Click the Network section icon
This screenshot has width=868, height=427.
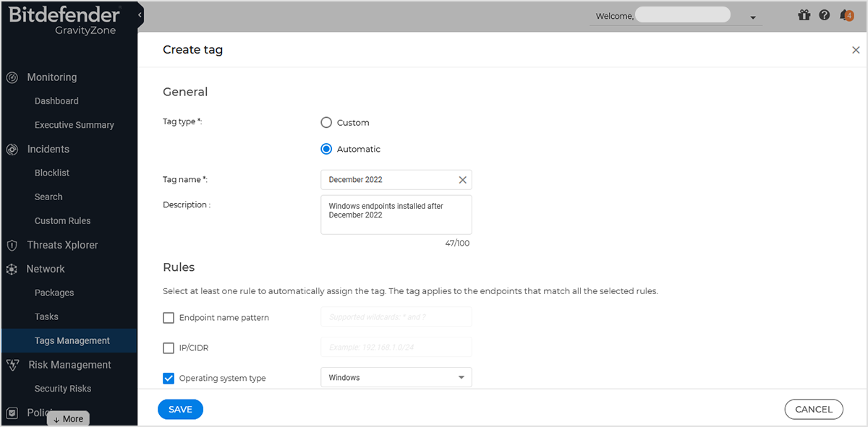[x=11, y=268]
